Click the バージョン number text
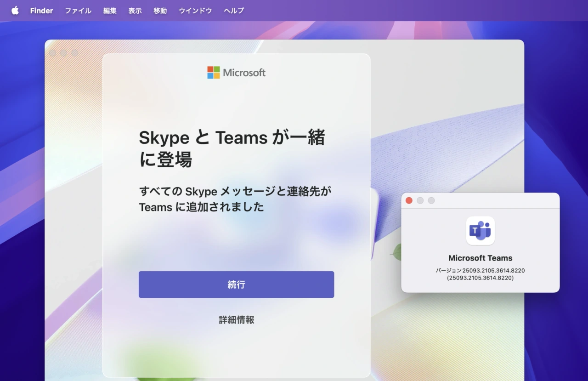The width and height of the screenshot is (588, 381). (480, 271)
